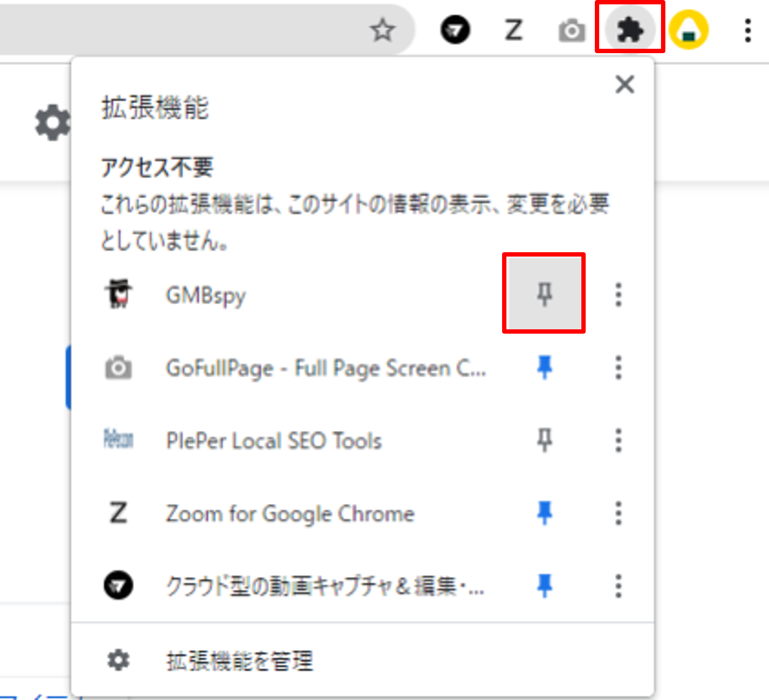
Task: Click the gear icon beside 拡張機能を管理
Action: (x=118, y=660)
